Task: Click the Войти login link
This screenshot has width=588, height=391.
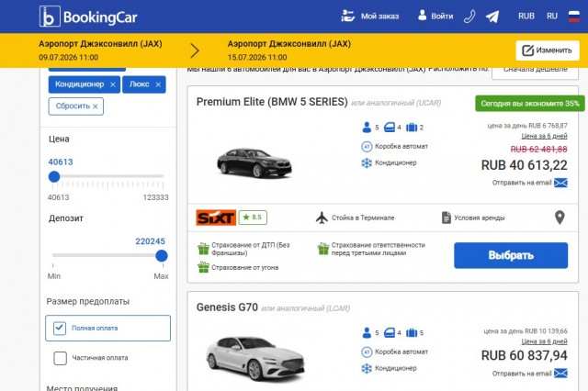Action: click(435, 17)
